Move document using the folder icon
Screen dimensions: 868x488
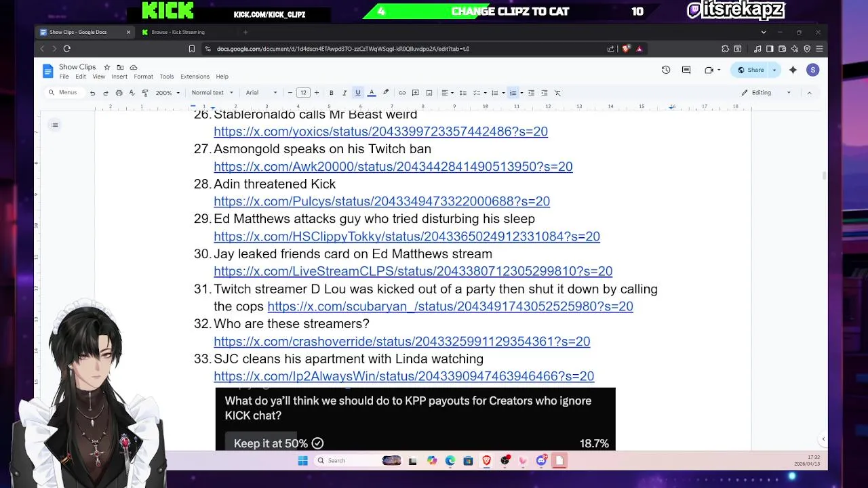(x=120, y=67)
